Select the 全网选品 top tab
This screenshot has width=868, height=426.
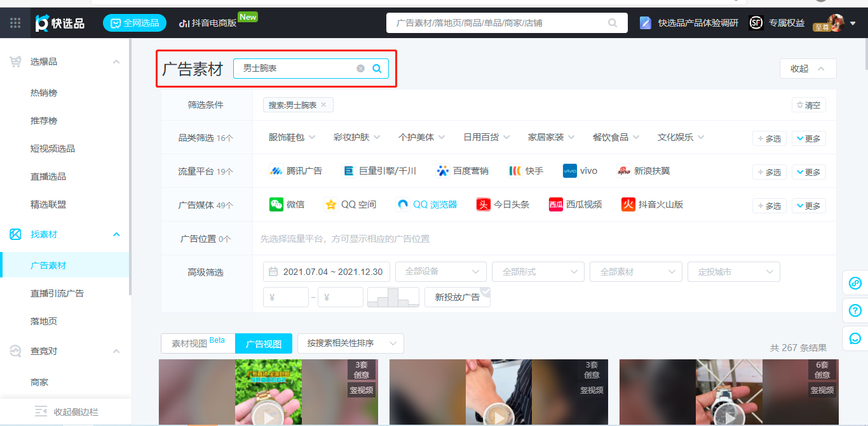click(x=135, y=23)
